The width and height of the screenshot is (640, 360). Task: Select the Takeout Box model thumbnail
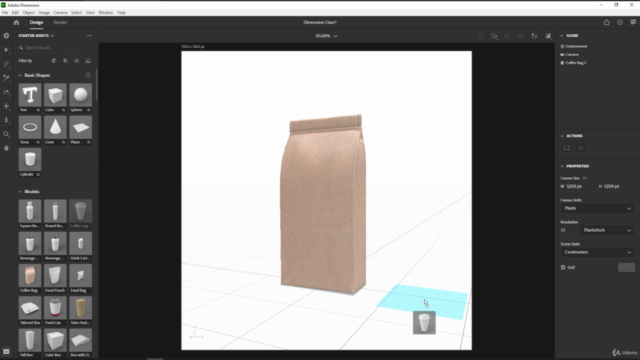30,307
